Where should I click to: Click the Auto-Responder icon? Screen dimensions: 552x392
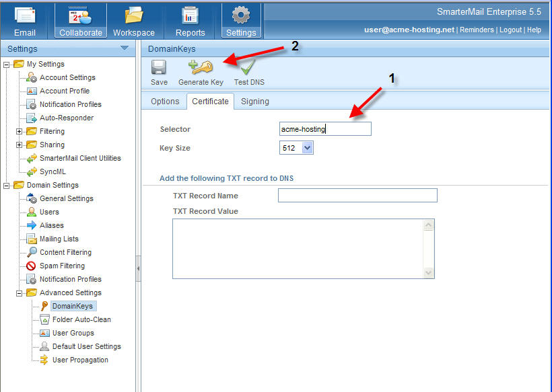[x=32, y=118]
